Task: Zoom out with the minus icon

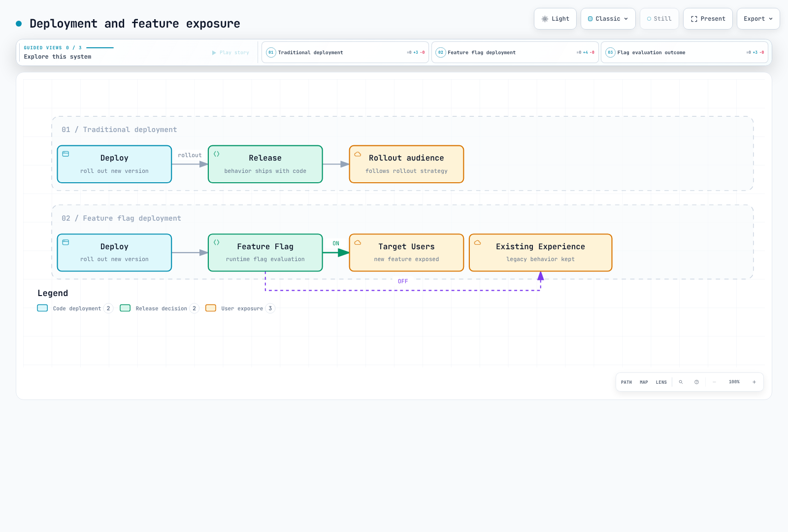Action: pyautogui.click(x=714, y=382)
